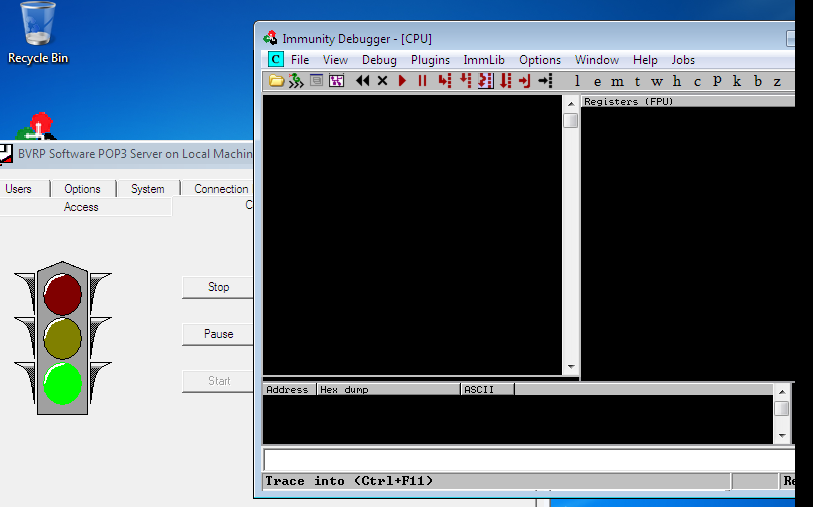Screen dimensions: 813x507
Task: Restart program with rewind icon
Action: pyautogui.click(x=362, y=81)
